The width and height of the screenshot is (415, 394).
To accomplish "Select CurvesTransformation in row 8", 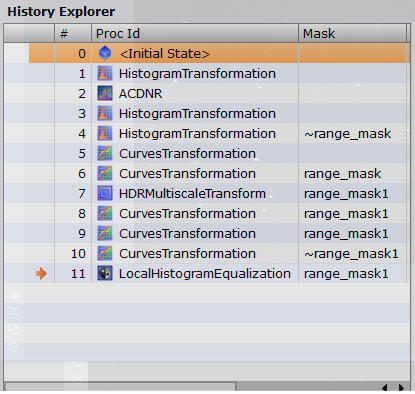I will (x=187, y=214).
